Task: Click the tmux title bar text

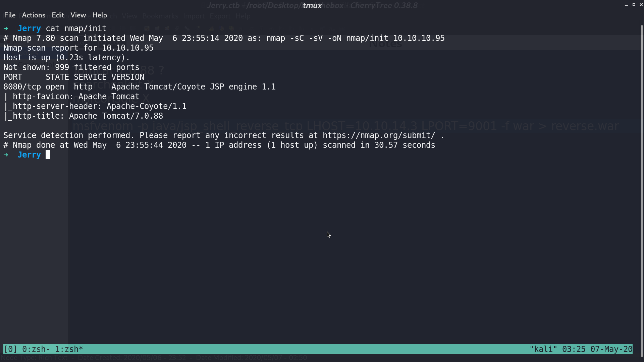Action: pos(312,5)
